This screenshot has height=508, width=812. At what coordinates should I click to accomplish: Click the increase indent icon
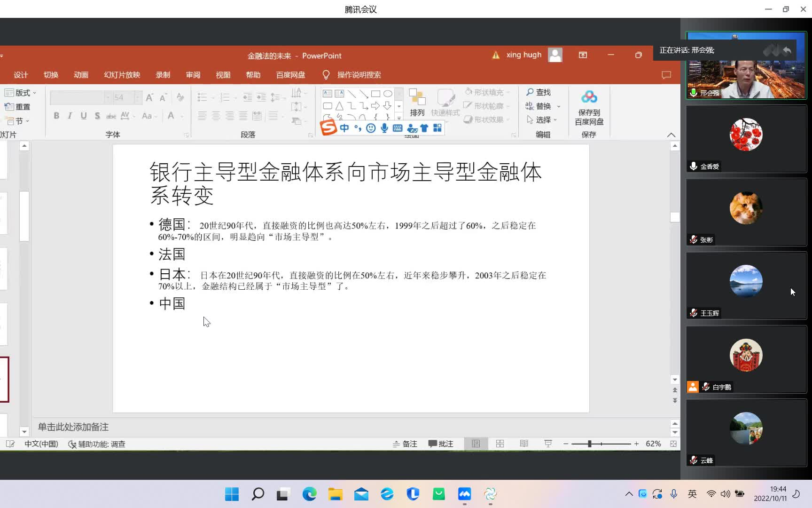(261, 97)
